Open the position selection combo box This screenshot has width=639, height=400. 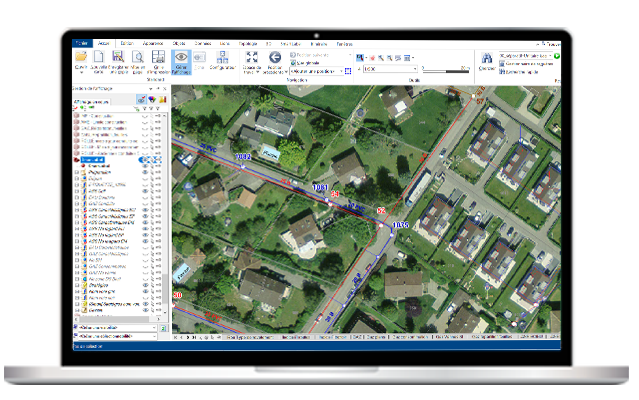[x=317, y=71]
